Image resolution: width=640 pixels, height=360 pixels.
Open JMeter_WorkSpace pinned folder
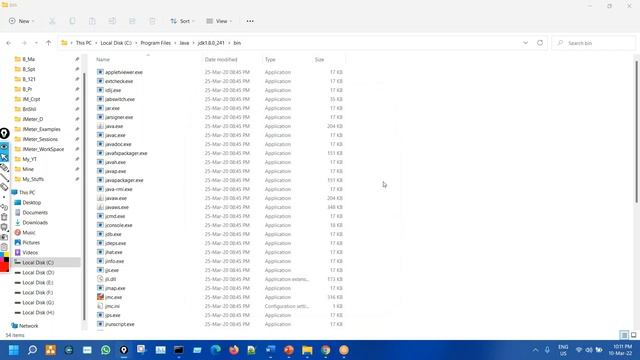pyautogui.click(x=43, y=149)
